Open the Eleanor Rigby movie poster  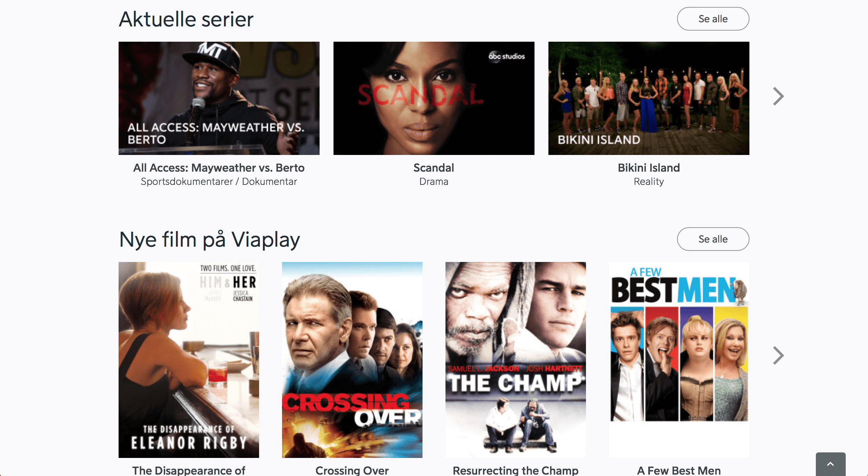[189, 360]
